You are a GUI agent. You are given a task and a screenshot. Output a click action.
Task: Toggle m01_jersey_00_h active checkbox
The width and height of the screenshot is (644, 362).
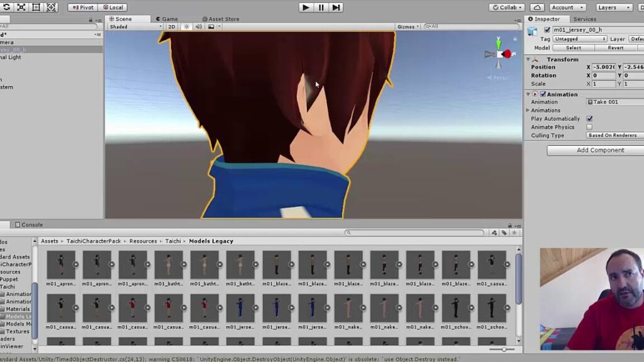(547, 30)
